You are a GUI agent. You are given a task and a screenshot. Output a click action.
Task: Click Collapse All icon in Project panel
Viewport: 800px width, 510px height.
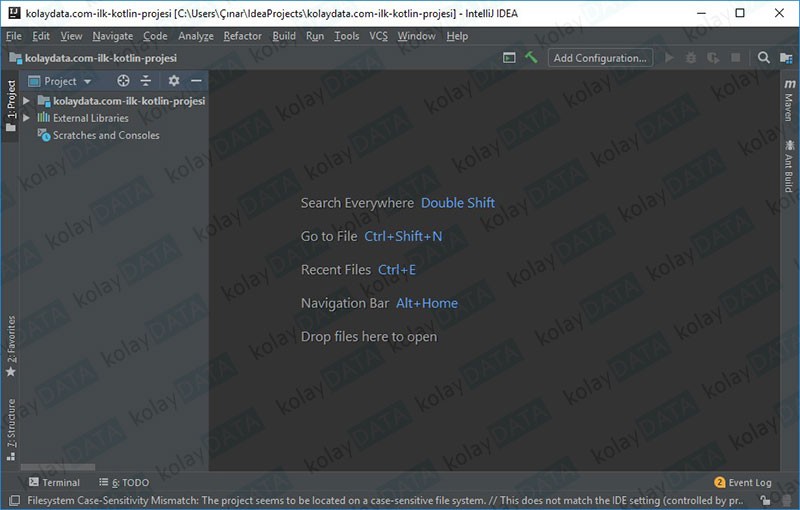[146, 81]
